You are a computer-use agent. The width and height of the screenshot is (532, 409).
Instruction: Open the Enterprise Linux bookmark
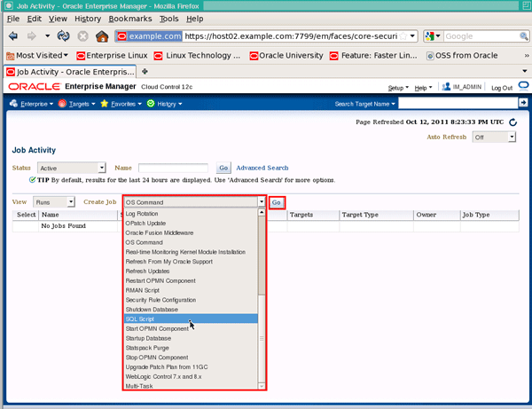click(113, 55)
